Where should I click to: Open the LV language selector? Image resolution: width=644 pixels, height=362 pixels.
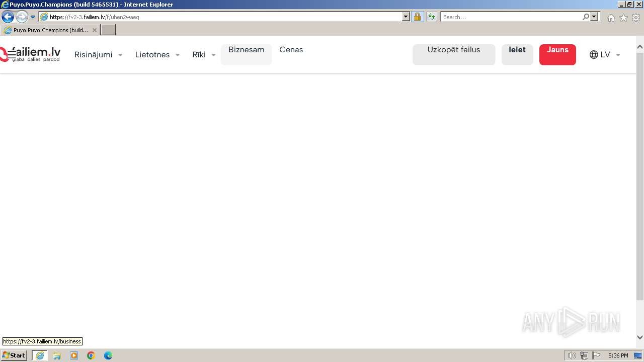[605, 55]
